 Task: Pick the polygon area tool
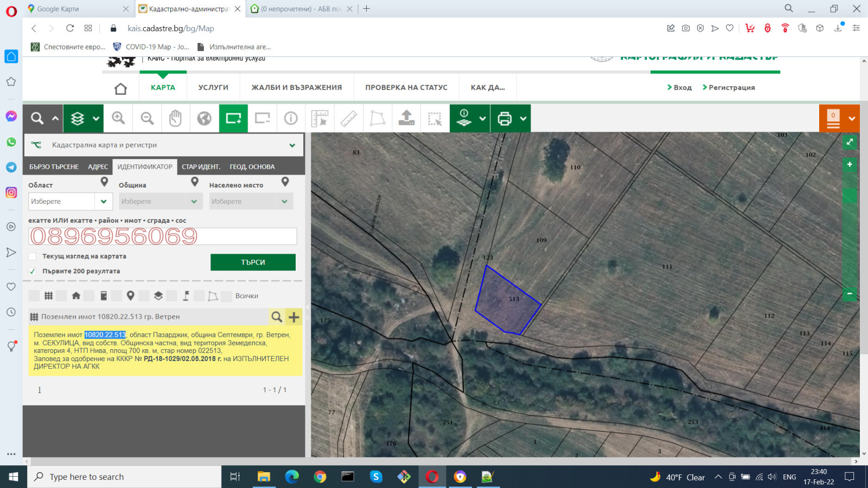pyautogui.click(x=378, y=118)
